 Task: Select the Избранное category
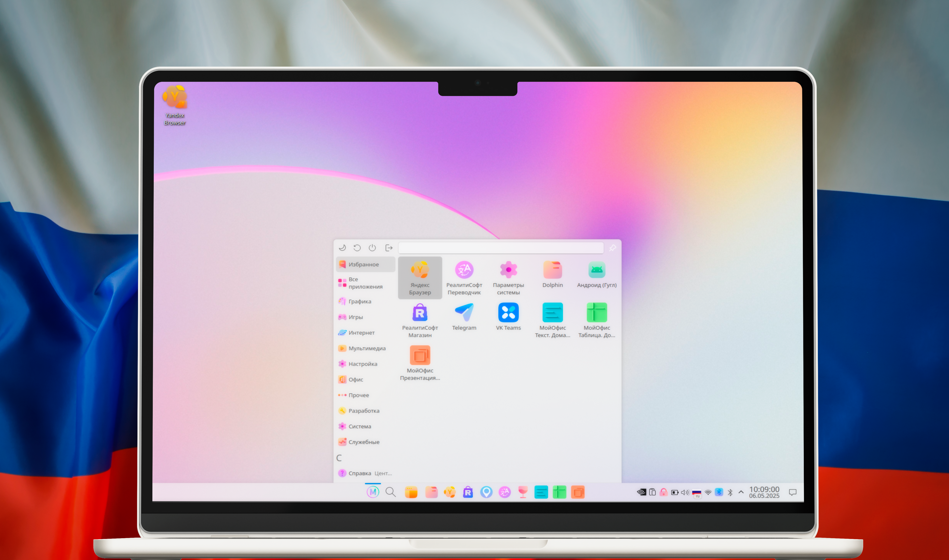[x=365, y=265]
